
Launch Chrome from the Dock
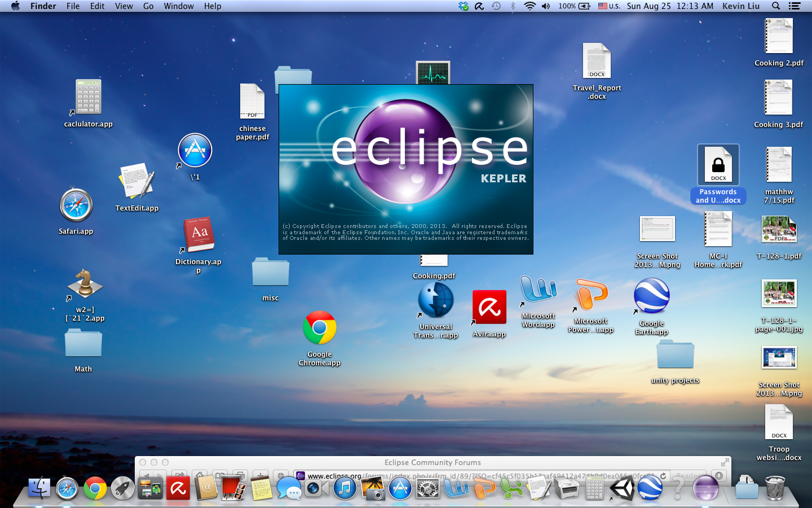pyautogui.click(x=95, y=489)
